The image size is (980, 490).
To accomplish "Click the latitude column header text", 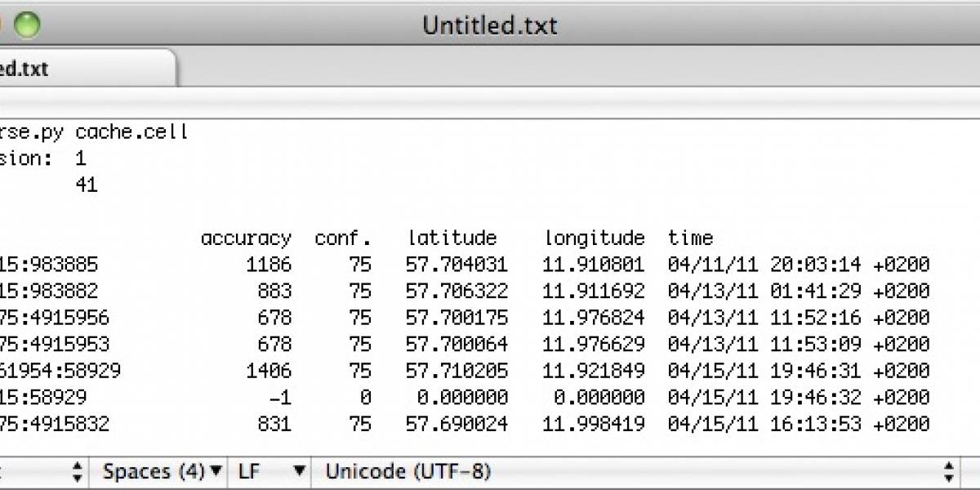I will point(452,238).
